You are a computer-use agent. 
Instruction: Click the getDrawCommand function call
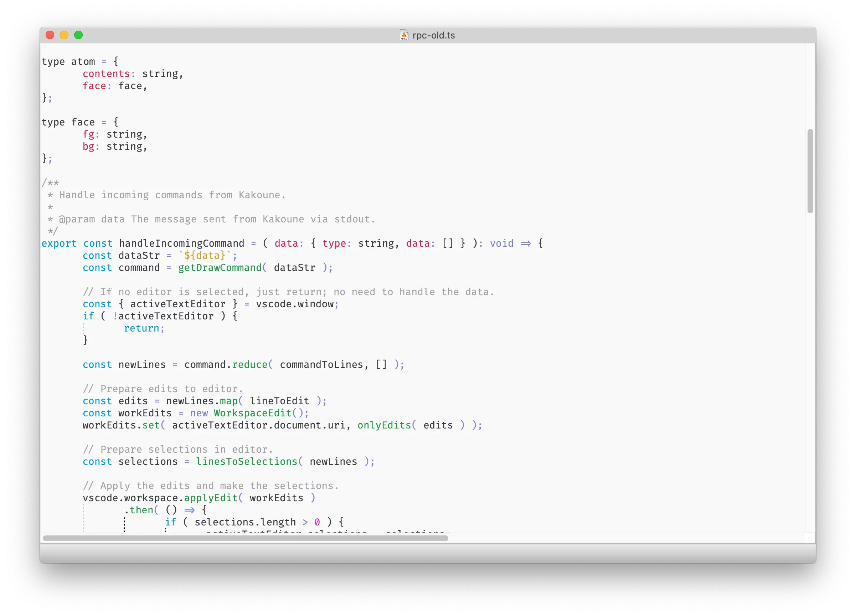click(x=220, y=268)
